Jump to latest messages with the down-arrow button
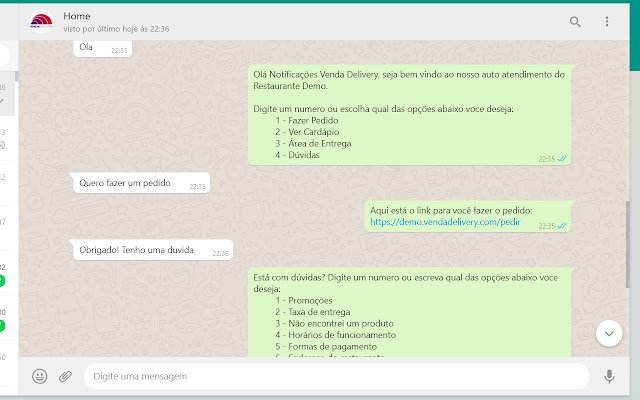Screen dimensions: 640x400 tap(609, 333)
